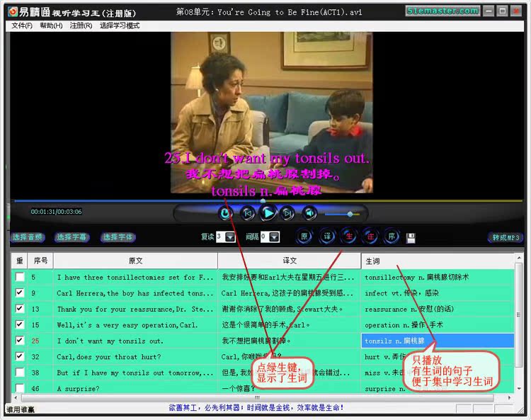This screenshot has width=531, height=420.
Task: Toggle translation display button 译
Action: (x=327, y=237)
